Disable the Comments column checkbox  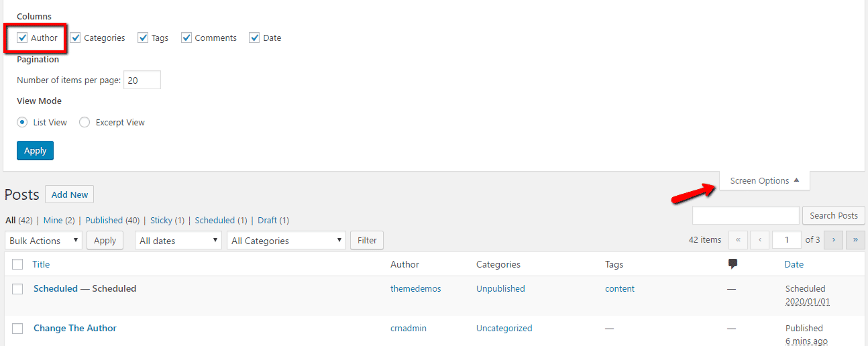pos(186,38)
